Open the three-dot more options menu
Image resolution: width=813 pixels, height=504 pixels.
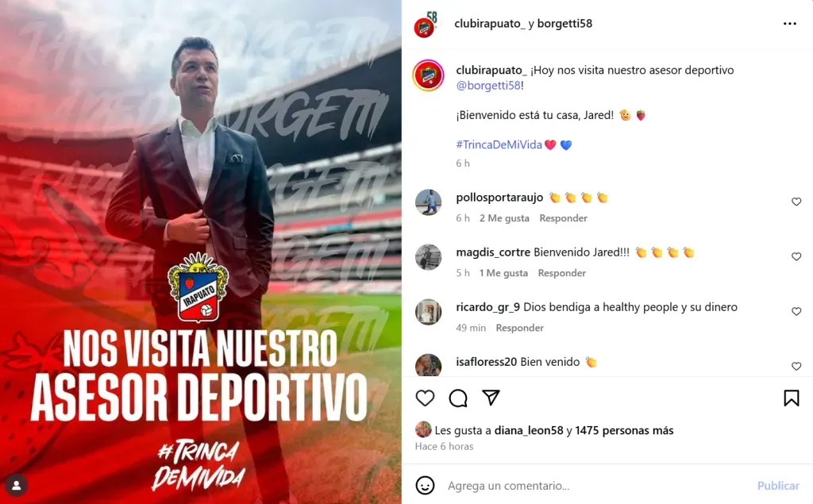coord(790,23)
